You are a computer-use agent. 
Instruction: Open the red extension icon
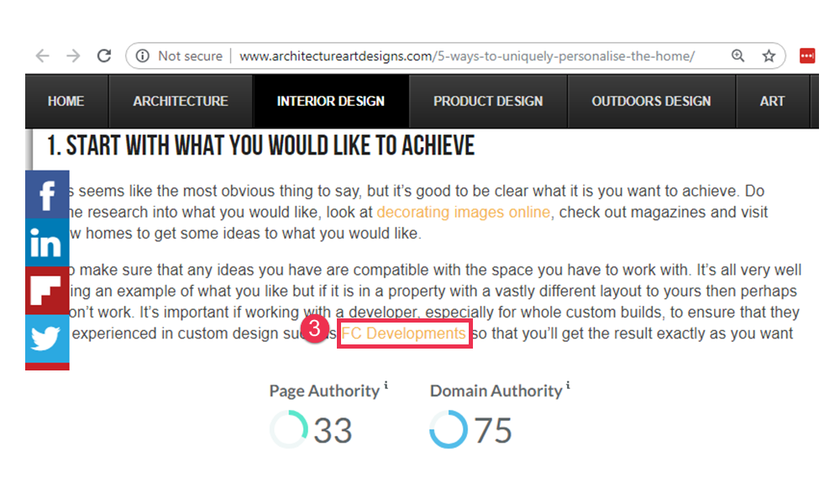click(807, 56)
